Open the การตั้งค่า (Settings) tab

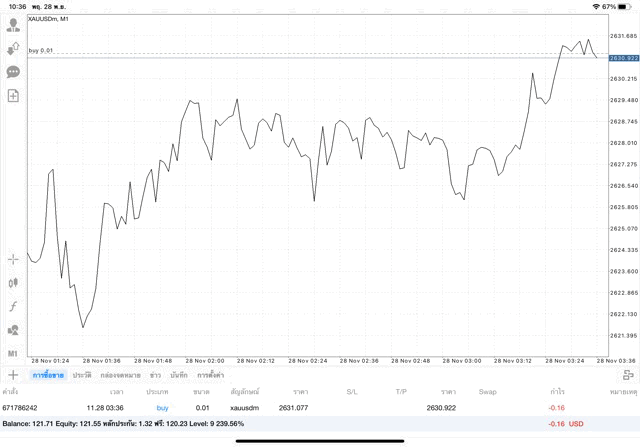tap(211, 375)
